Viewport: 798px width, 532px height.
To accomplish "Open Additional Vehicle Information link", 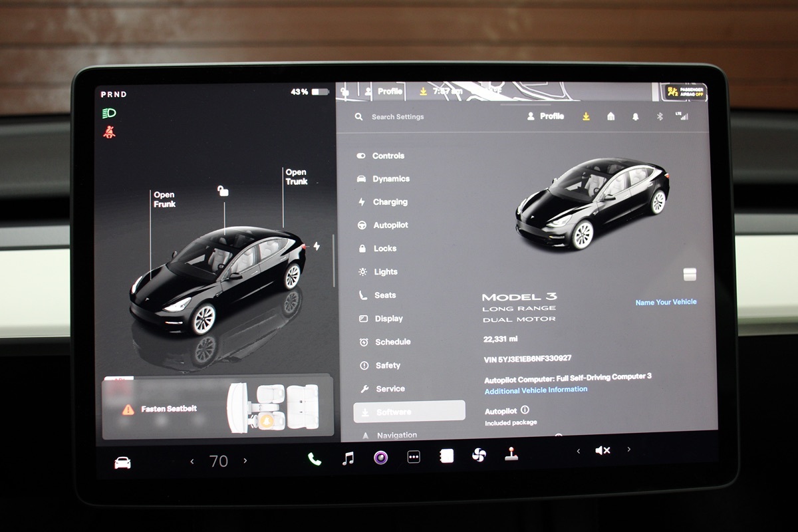I will [x=535, y=390].
